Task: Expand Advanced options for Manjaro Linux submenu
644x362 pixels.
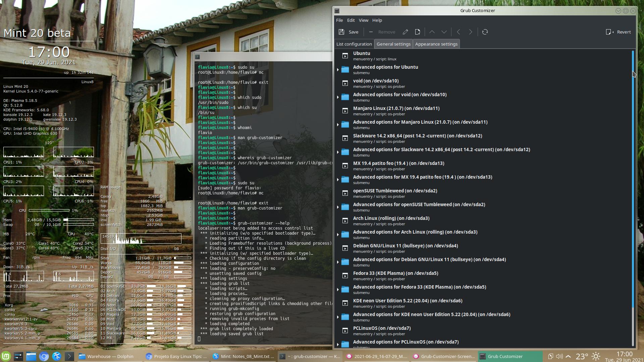Action: click(338, 125)
